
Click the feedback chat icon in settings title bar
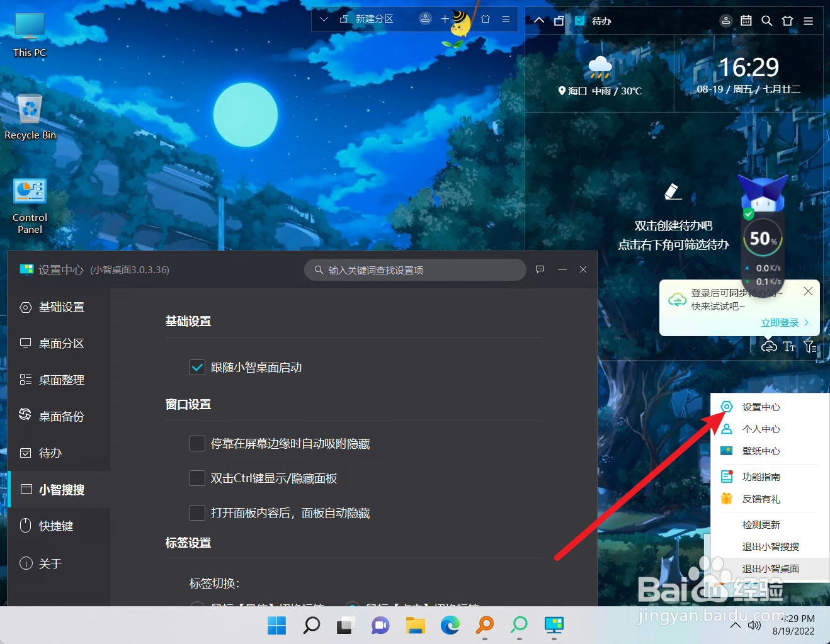[x=540, y=269]
